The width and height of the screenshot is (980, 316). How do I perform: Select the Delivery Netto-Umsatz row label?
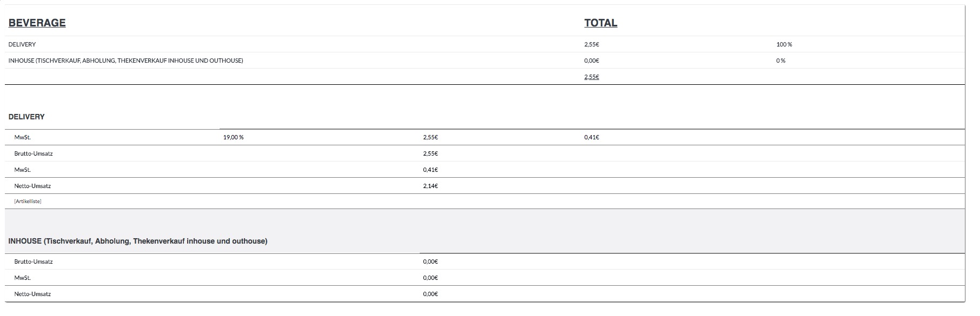coord(32,186)
